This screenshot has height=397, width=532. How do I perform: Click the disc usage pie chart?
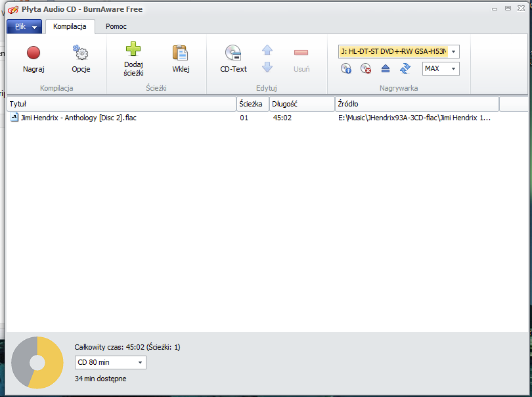[37, 362]
